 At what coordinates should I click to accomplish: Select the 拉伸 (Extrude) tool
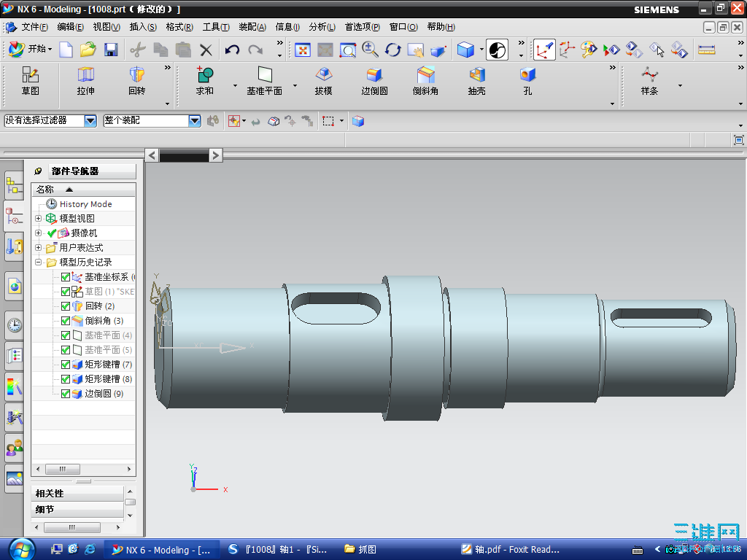tap(85, 76)
